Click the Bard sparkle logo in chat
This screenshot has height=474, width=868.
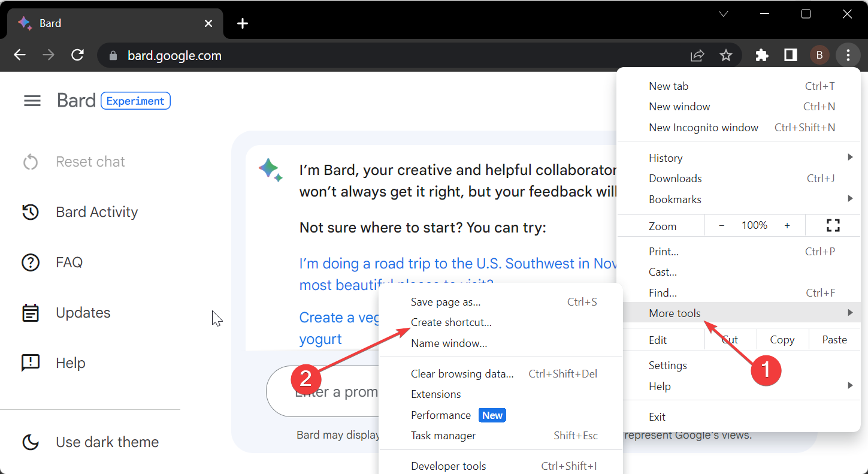[271, 170]
